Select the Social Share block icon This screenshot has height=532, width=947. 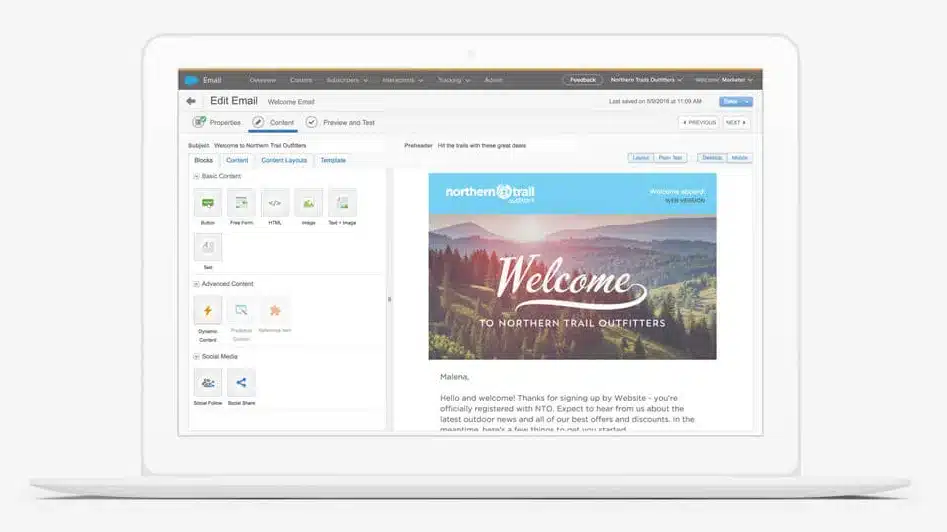point(241,382)
